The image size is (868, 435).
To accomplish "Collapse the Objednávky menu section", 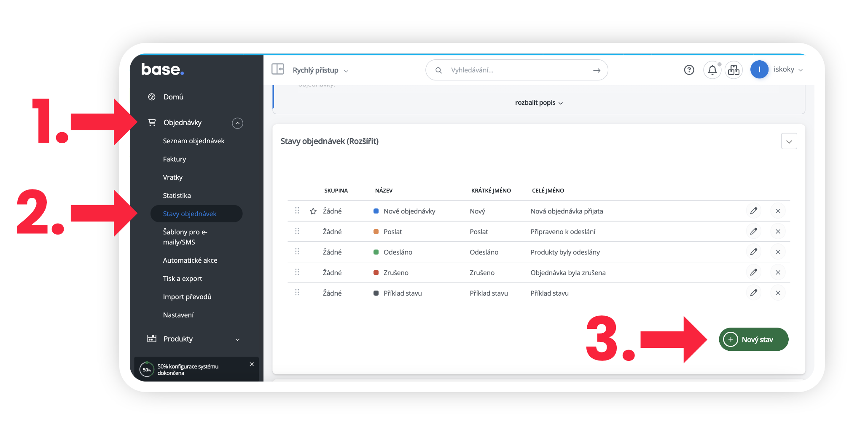I will [x=238, y=123].
